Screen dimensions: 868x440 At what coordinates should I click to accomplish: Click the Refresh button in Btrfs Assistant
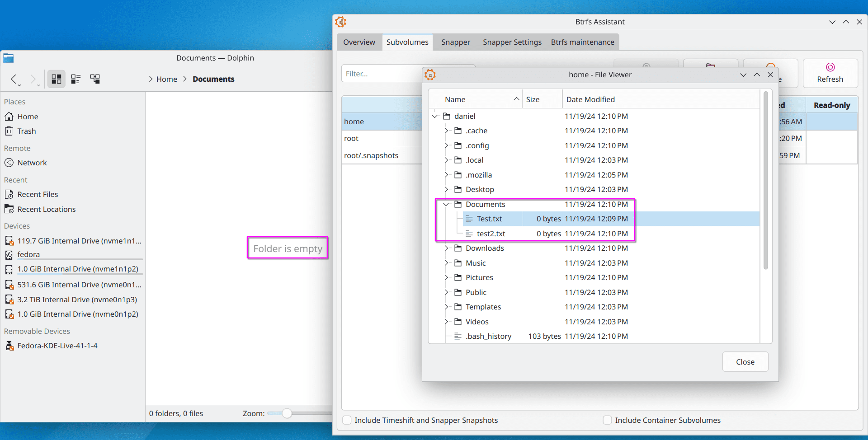coord(830,73)
